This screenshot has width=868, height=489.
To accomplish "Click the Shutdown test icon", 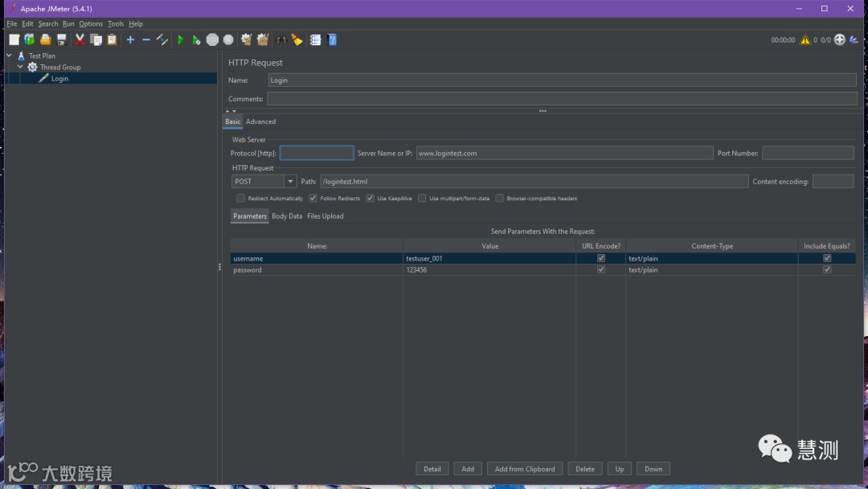I will point(228,39).
